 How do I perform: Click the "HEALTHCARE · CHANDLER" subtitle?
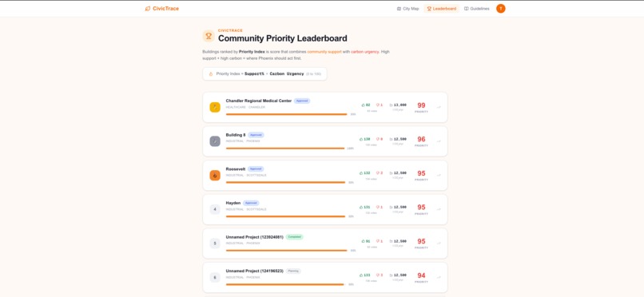[x=245, y=108]
